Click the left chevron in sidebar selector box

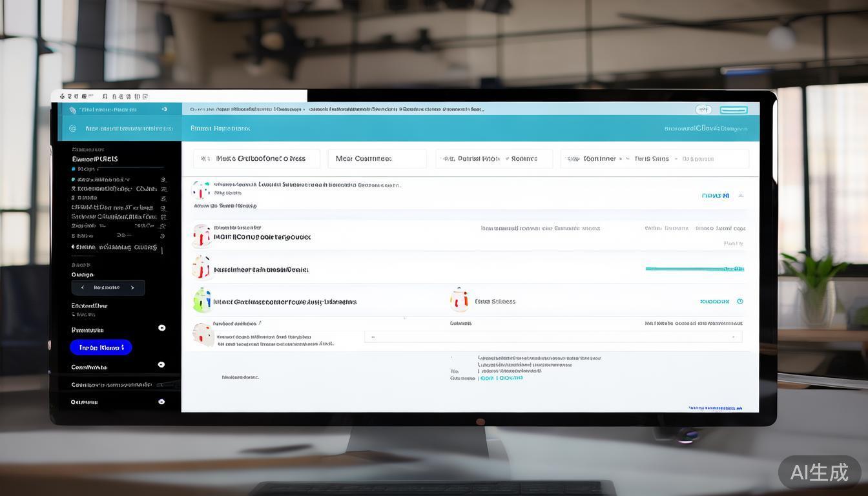point(82,287)
